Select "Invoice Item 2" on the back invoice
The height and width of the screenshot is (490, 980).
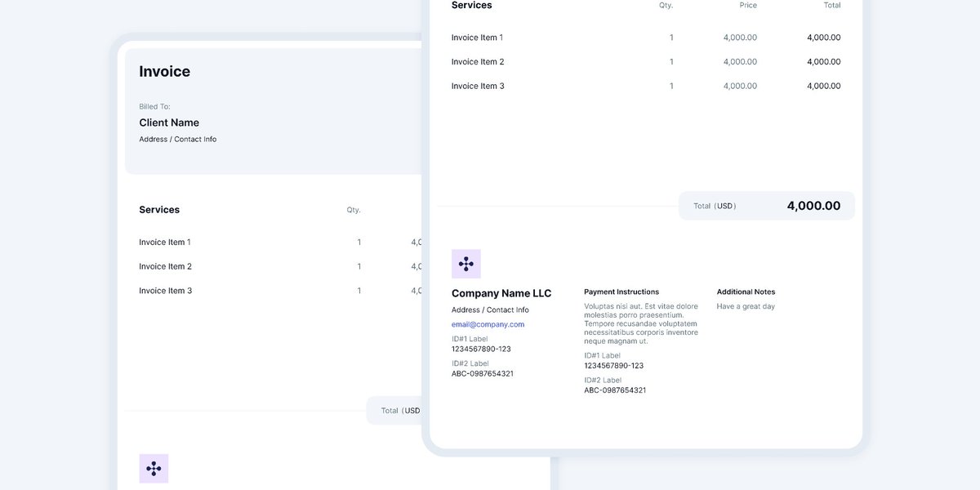[165, 266]
